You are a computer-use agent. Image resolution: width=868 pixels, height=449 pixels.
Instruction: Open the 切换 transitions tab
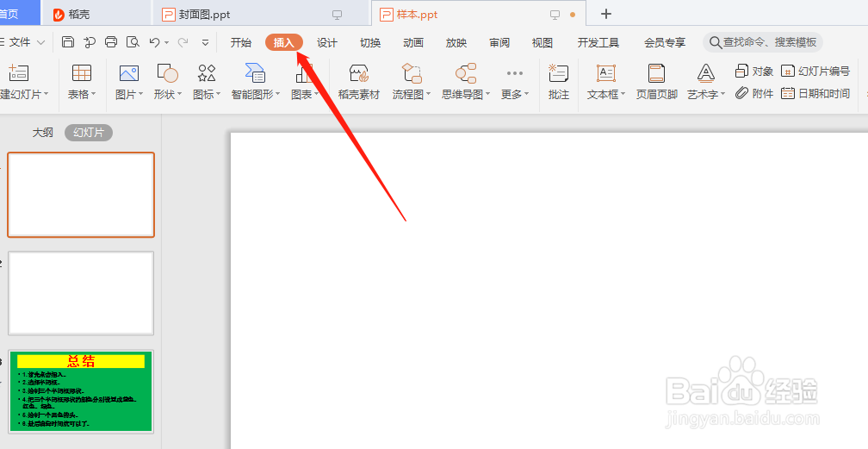click(370, 43)
